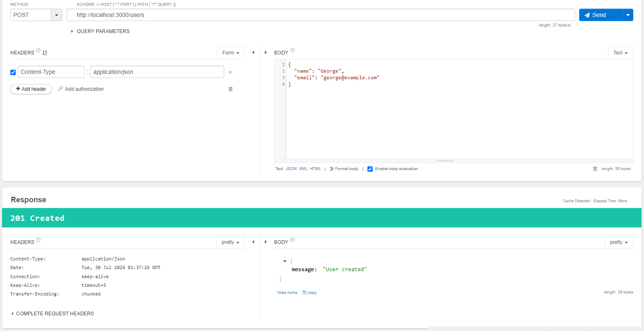Image resolution: width=644 pixels, height=331 pixels.
Task: Click the Content-Type header name field
Action: point(51,72)
